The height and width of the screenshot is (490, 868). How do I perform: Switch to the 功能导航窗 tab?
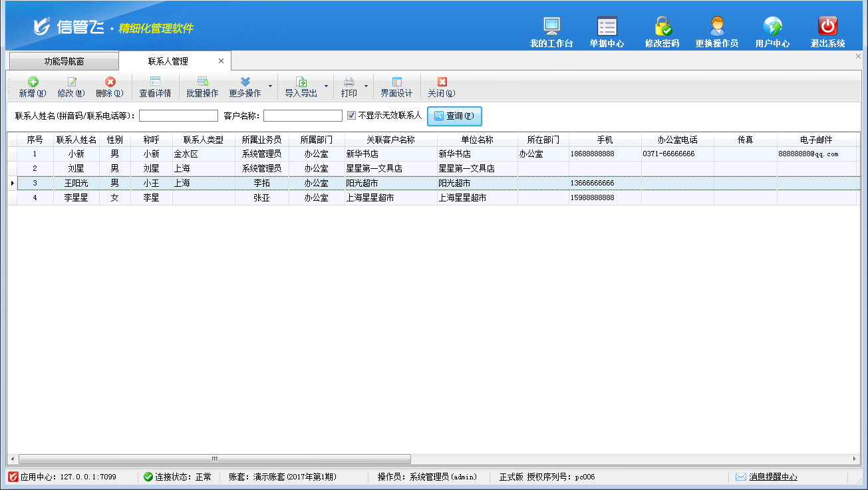tap(64, 61)
